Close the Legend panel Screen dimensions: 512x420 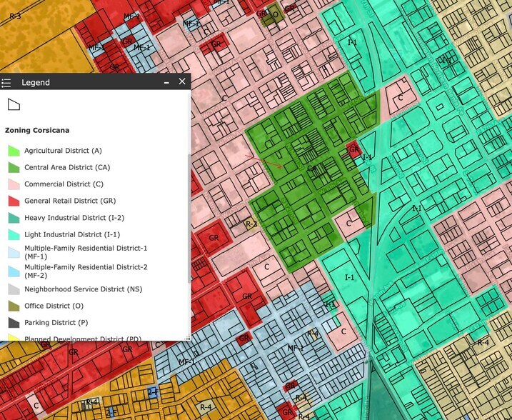tap(182, 82)
